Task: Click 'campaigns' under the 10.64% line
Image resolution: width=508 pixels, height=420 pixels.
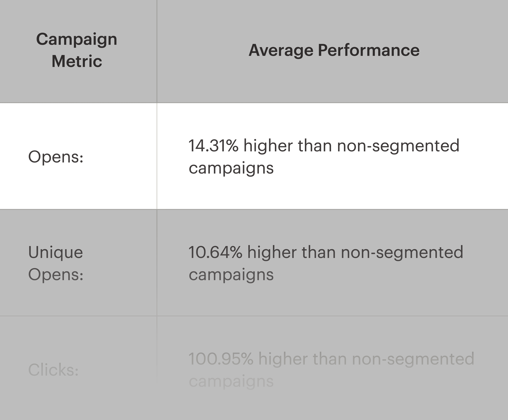Action: pos(231,275)
